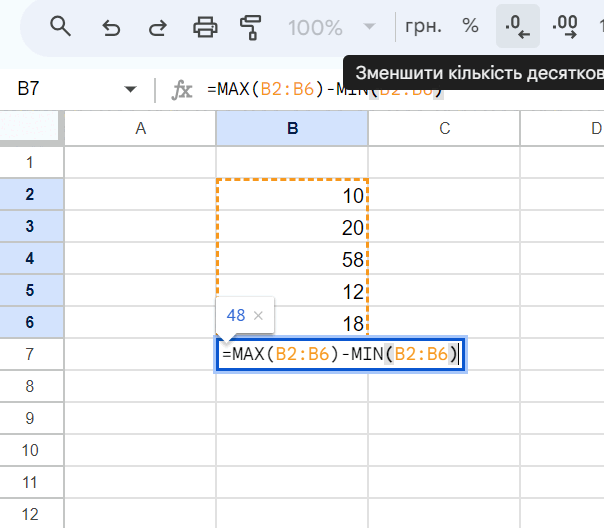
Task: Click the 48 formula preview value
Action: tap(236, 315)
